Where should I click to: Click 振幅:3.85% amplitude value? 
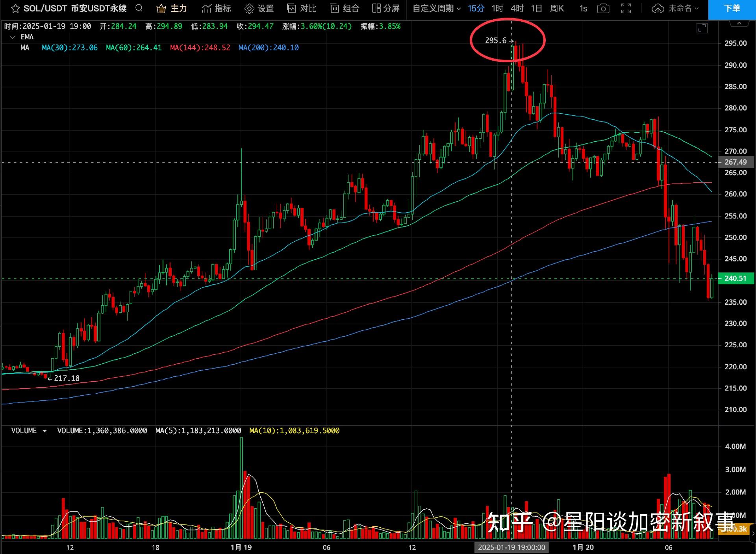(380, 26)
